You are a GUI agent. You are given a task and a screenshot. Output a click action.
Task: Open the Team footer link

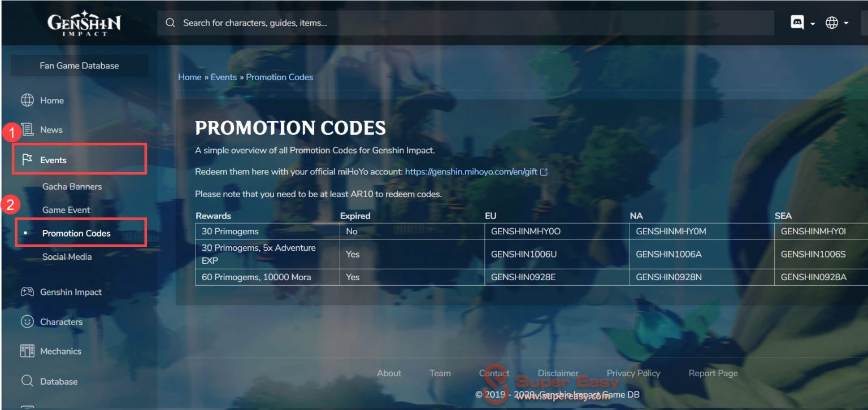[440, 373]
